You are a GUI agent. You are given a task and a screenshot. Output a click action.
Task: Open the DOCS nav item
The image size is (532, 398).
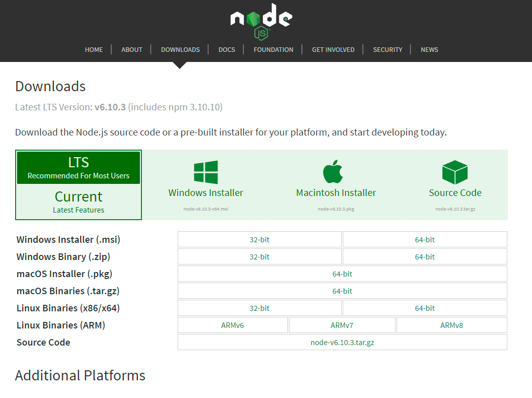coord(226,49)
